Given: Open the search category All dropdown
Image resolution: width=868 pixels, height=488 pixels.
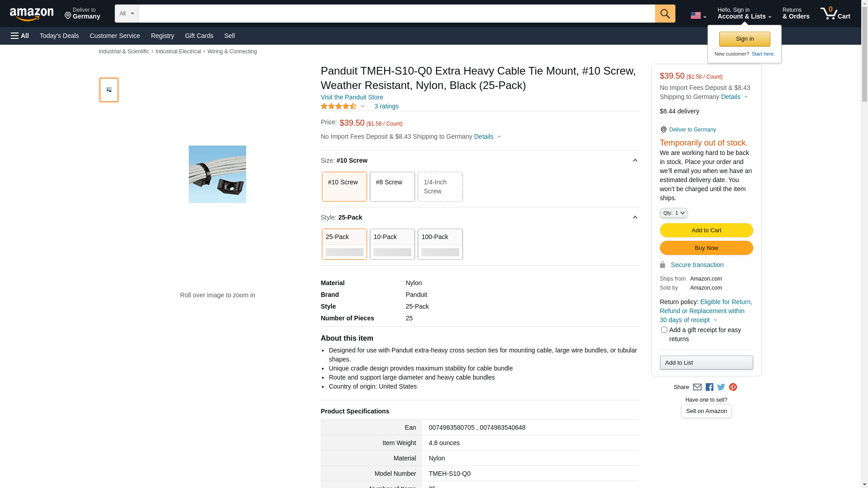Looking at the screenshot, I should point(126,14).
